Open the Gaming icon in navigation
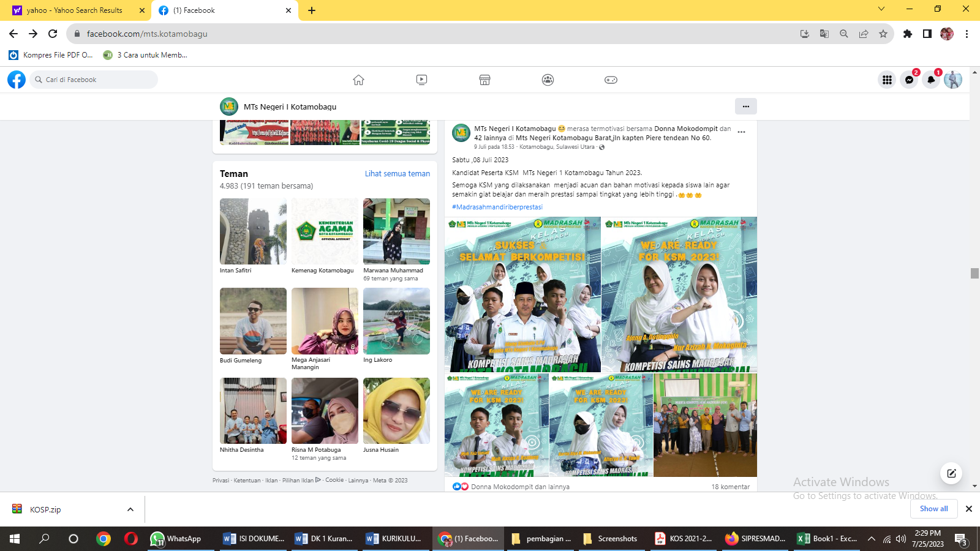The image size is (980, 551). pyautogui.click(x=611, y=80)
